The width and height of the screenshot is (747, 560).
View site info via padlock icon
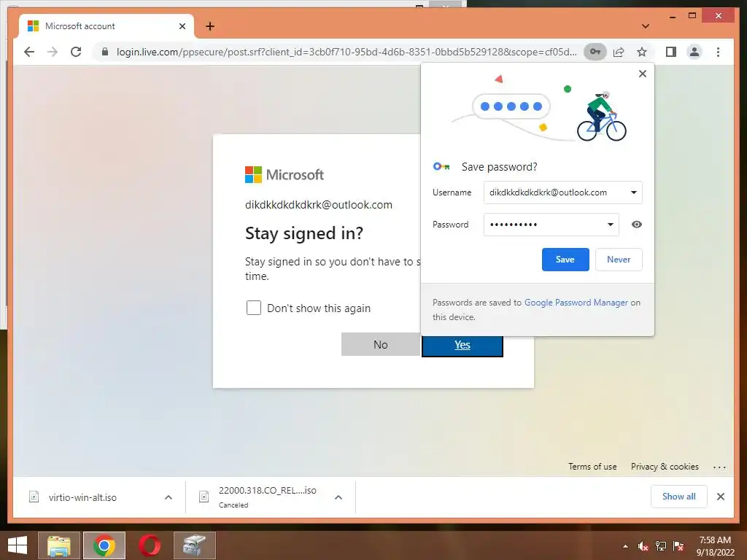[x=105, y=52]
